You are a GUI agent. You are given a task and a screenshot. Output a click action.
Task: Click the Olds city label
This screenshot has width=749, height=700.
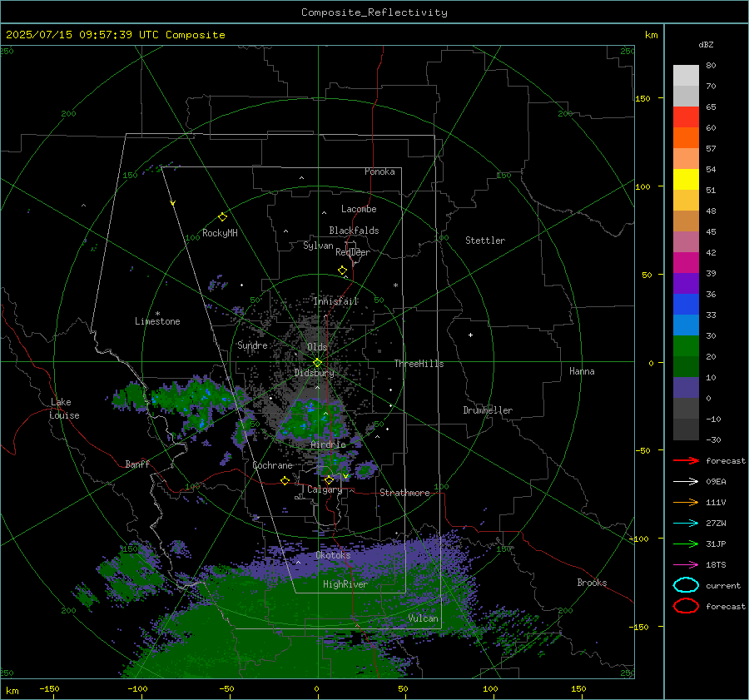click(317, 347)
